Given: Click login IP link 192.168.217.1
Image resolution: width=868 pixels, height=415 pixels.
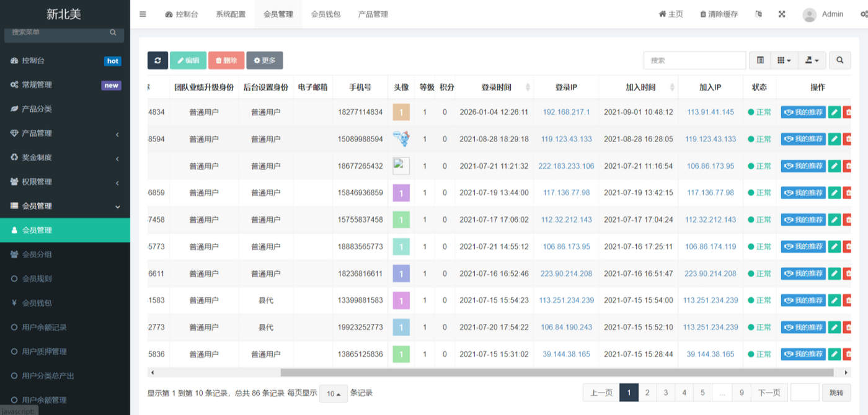Looking at the screenshot, I should (x=566, y=112).
